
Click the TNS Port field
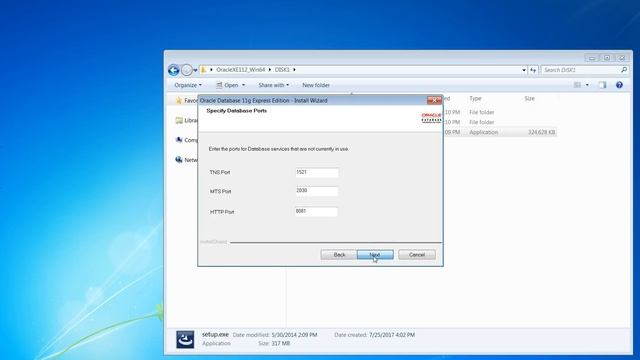[317, 173]
